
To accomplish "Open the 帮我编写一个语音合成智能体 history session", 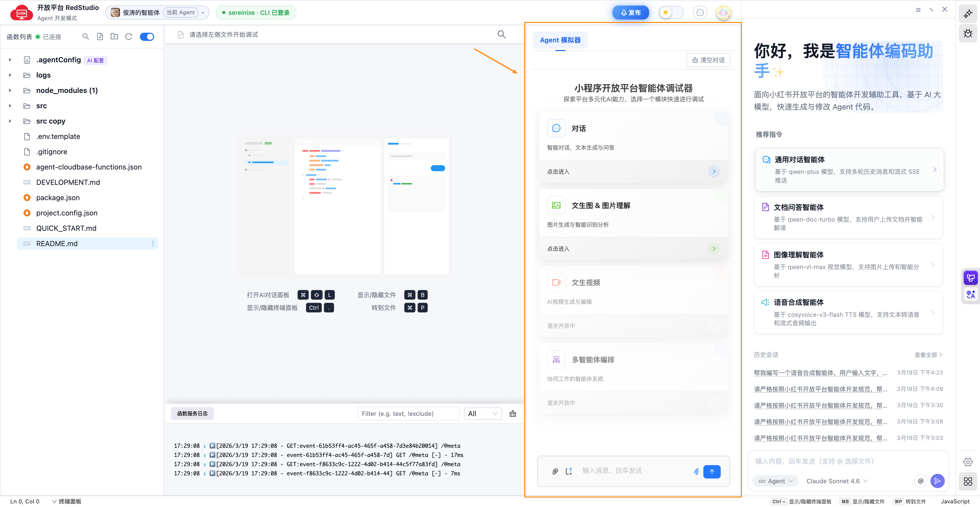I will (x=820, y=373).
